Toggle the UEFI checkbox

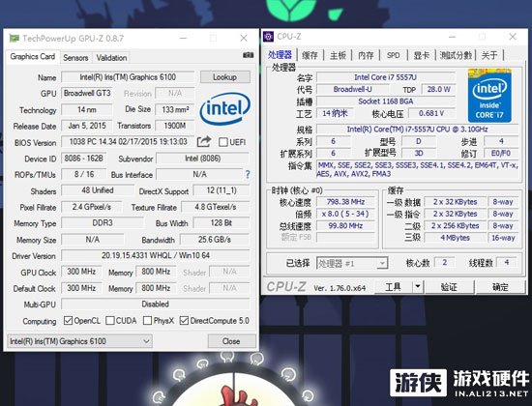point(222,142)
